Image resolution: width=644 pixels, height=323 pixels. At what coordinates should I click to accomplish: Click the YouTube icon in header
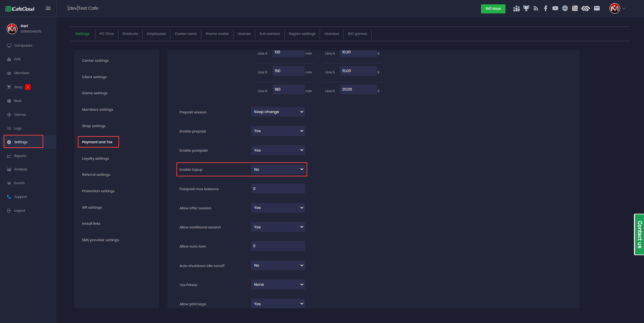tap(555, 8)
